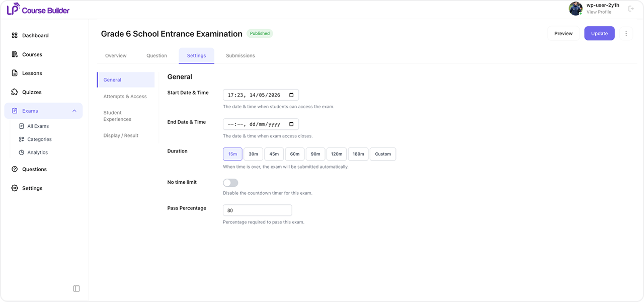Click the wp-user-2y1h avatar
The image size is (644, 302).
(x=576, y=9)
